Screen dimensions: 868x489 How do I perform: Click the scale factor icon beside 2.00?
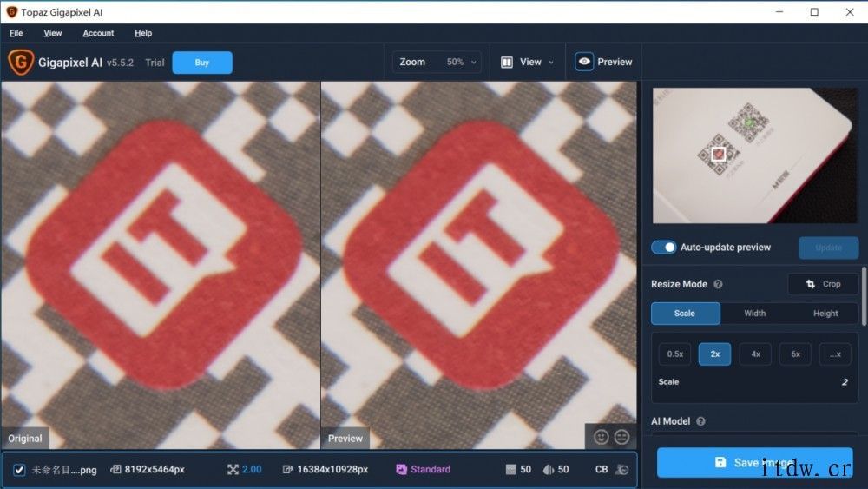233,470
